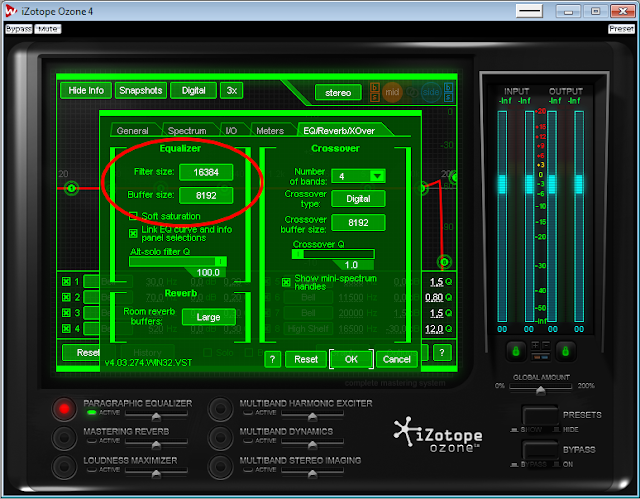Open the Snapshots button
The image size is (640, 499).
pos(141,91)
